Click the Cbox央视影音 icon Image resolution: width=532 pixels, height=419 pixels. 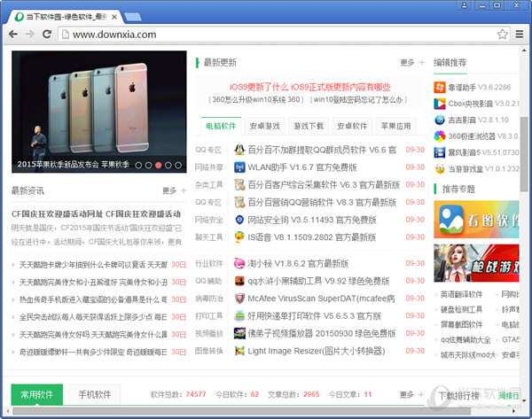click(440, 104)
